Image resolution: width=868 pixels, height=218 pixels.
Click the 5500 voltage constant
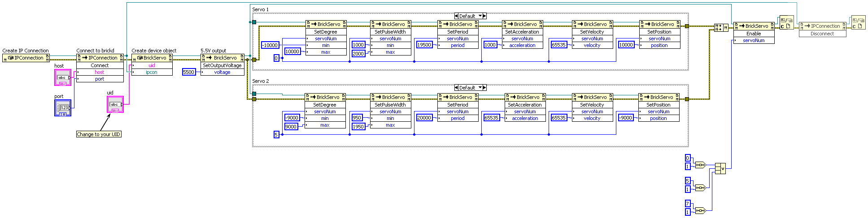click(189, 72)
